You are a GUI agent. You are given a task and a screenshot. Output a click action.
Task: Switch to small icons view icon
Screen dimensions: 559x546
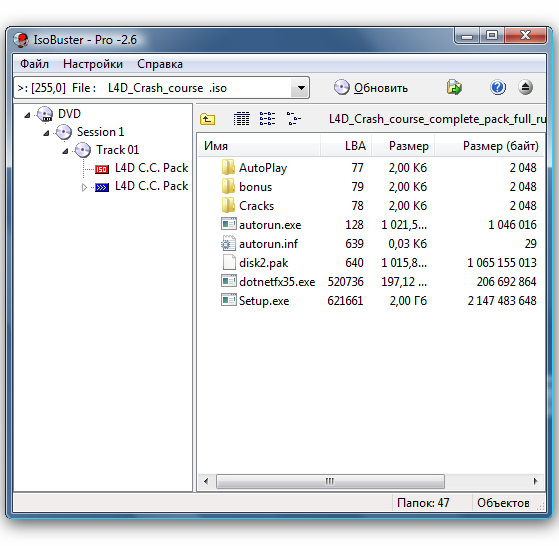267,119
